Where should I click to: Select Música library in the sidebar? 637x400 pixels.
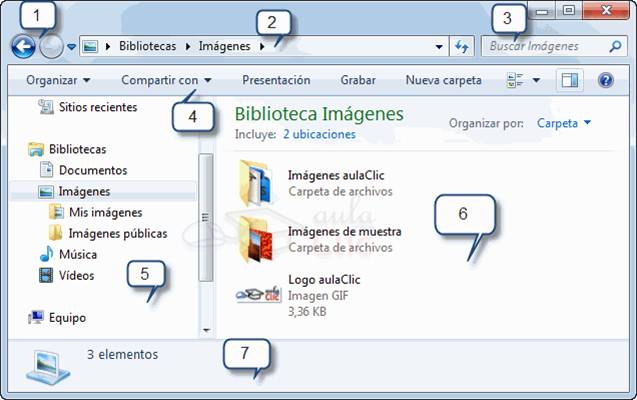point(77,255)
